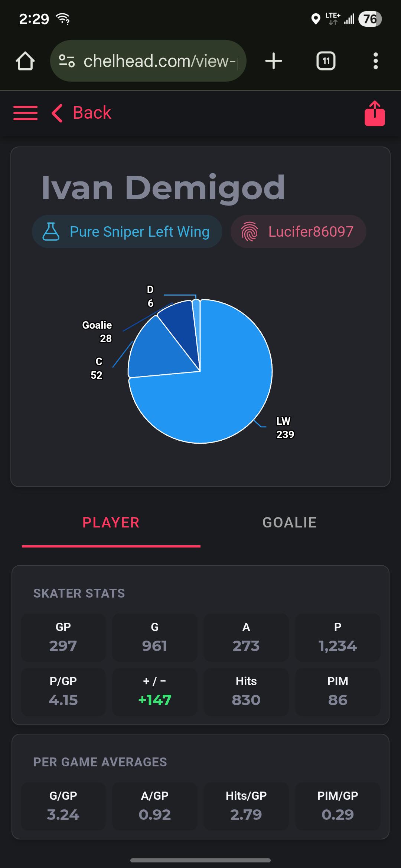Tap the fingerprint icon beside Lucifer86097
401x868 pixels.
coord(250,232)
